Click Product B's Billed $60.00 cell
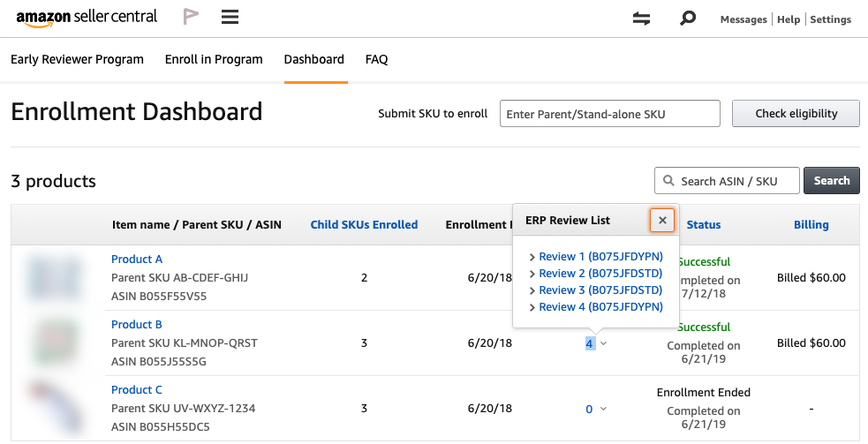 coord(811,342)
